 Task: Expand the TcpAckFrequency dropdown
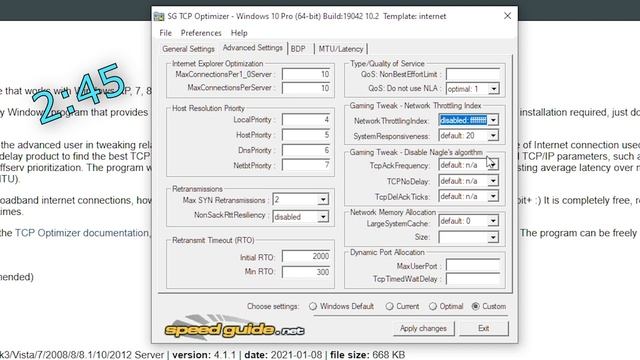[x=493, y=165]
